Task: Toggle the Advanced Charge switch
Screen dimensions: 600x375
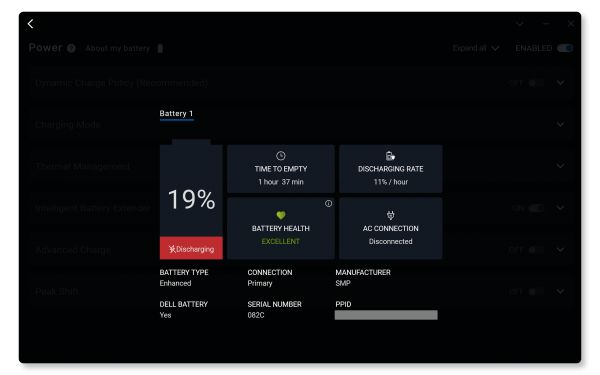Action: [536, 250]
